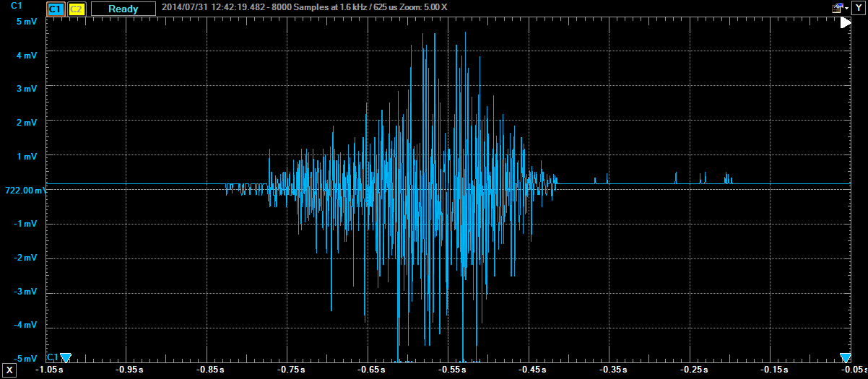
Task: Click the -1.05 s time label
Action: [51, 370]
